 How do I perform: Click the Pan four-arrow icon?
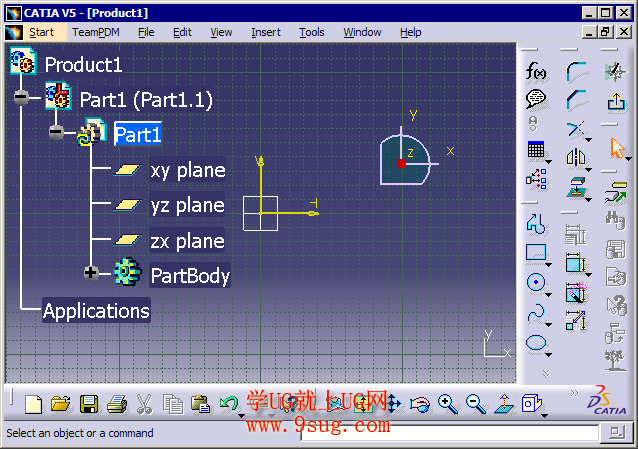393,404
